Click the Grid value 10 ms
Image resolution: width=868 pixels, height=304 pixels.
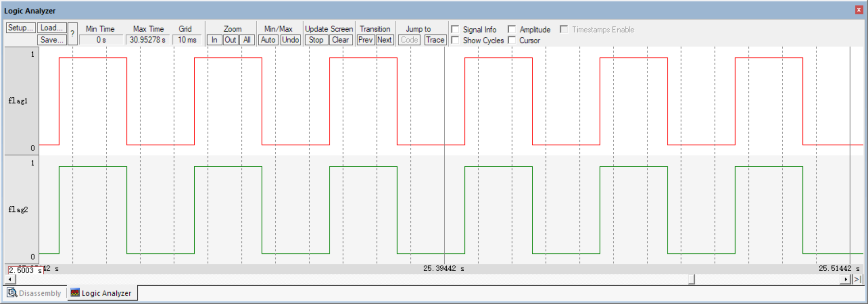pos(187,40)
